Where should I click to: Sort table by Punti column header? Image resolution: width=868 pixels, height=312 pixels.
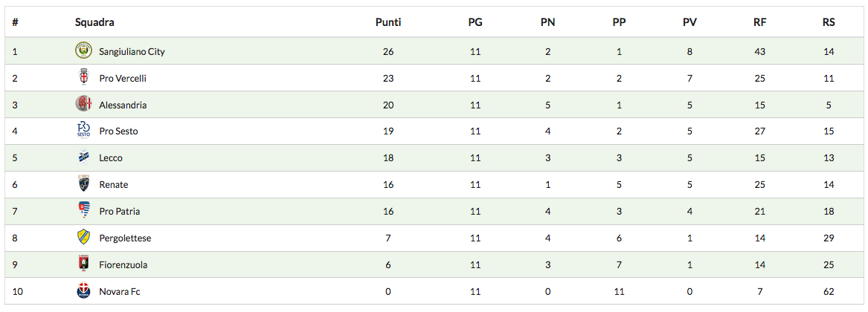coord(388,22)
